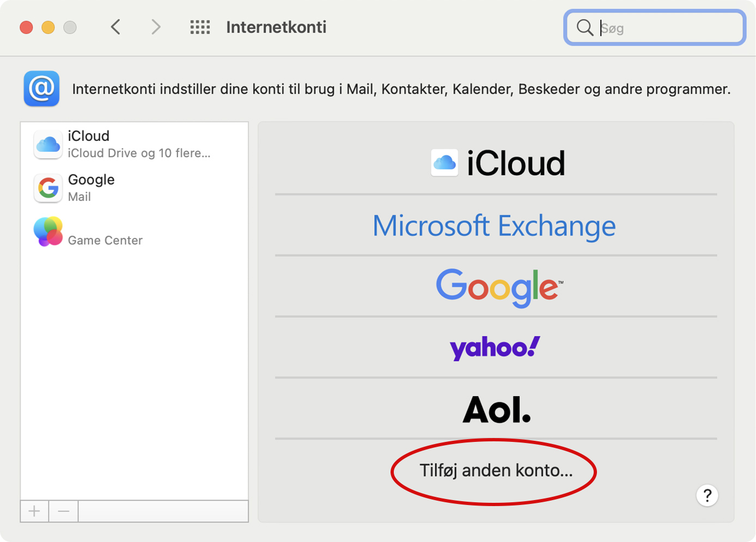The image size is (756, 542).
Task: Click the Internetkonti description text
Action: pos(401,89)
